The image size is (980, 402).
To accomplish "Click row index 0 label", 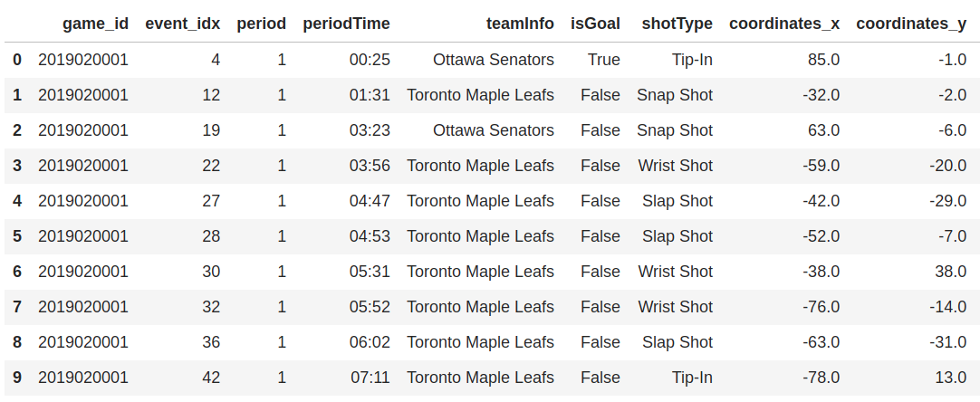I will pos(17,60).
